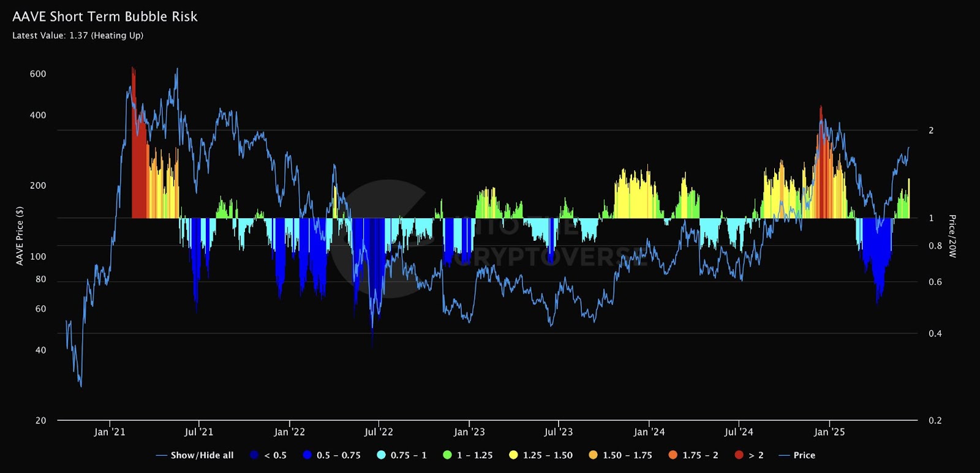980x473 pixels.
Task: Click the Jul '24 x-axis label
Action: pos(739,432)
